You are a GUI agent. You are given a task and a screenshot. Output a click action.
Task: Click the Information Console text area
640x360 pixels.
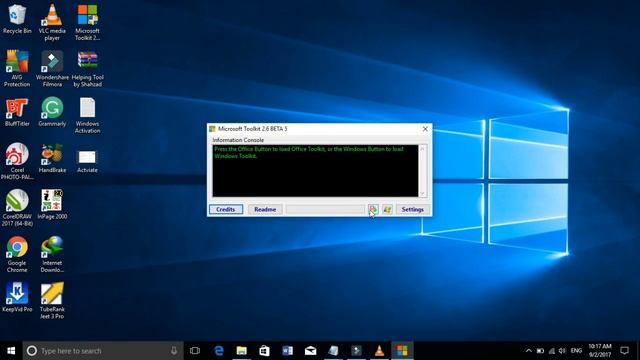(315, 171)
